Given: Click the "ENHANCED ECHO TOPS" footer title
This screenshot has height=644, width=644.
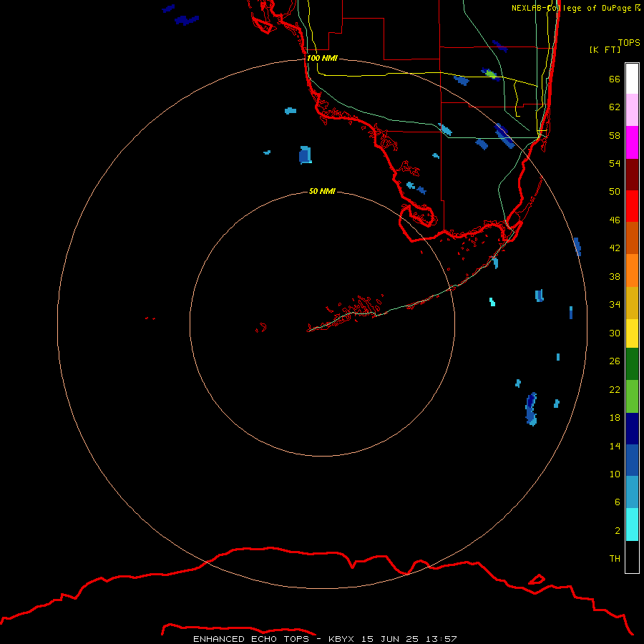Looking at the screenshot, I should (250, 639).
